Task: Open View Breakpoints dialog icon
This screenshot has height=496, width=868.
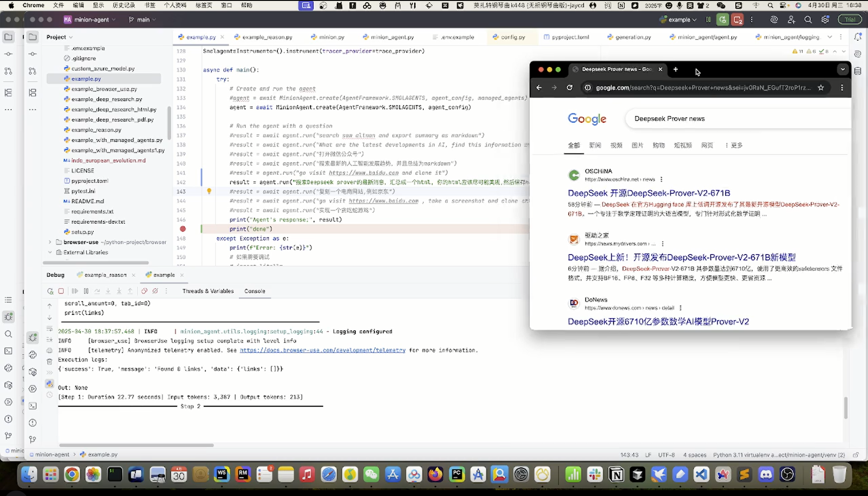Action: click(x=144, y=291)
